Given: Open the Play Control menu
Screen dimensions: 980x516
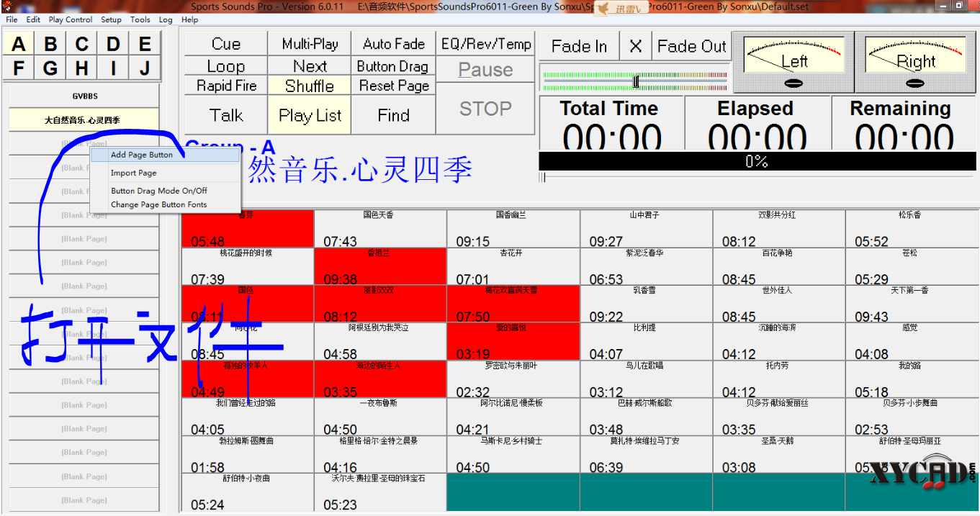Looking at the screenshot, I should pyautogui.click(x=71, y=19).
